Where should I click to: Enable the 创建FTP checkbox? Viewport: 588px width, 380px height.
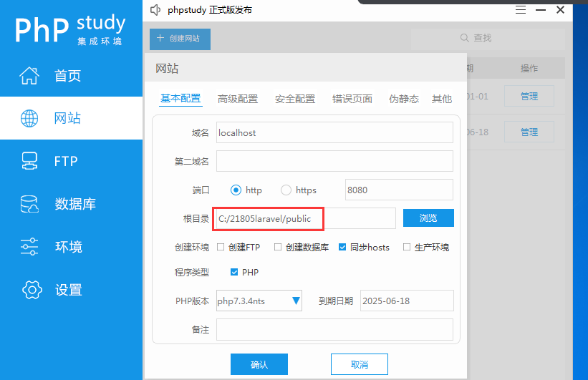click(x=221, y=247)
